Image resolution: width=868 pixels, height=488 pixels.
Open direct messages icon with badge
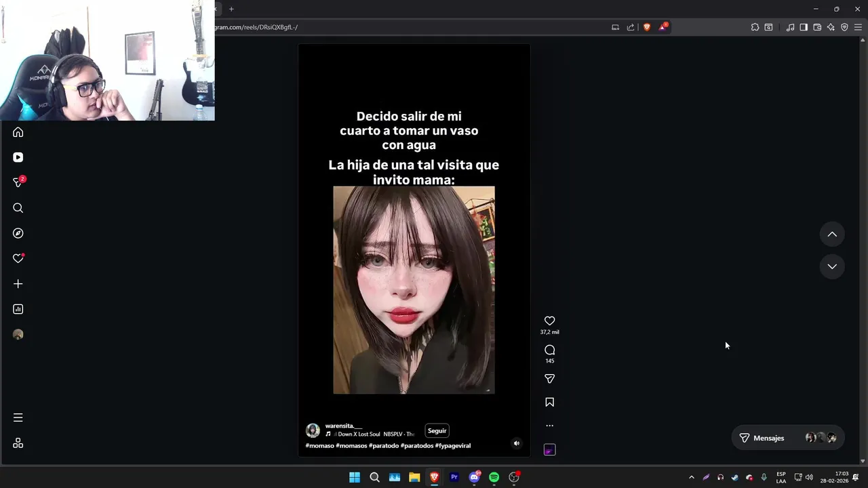(x=19, y=182)
